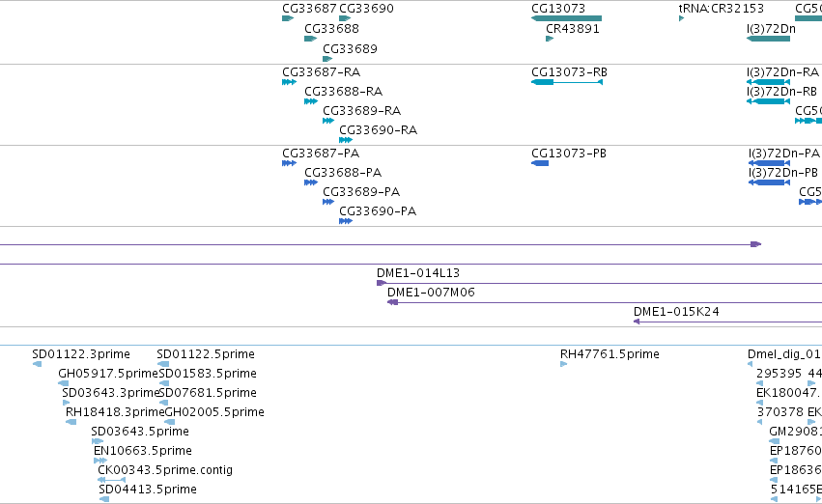822x504 pixels.
Task: Click EST GH05917.5prime label
Action: tap(108, 373)
